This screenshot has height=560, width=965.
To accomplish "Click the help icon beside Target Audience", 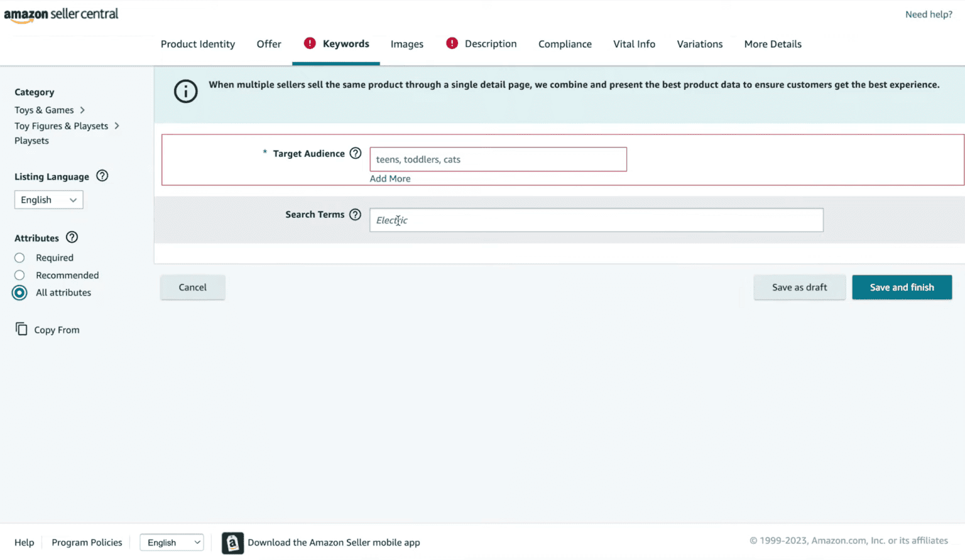I will [356, 153].
